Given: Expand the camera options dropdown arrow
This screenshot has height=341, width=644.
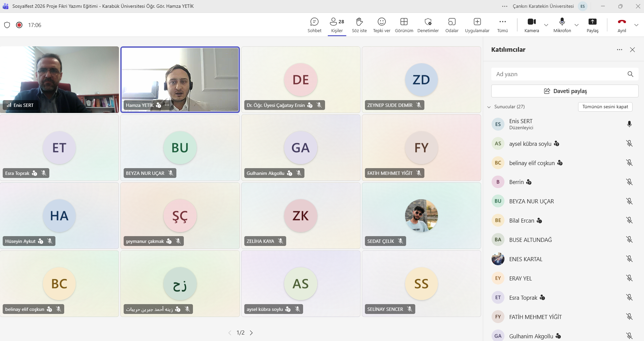Looking at the screenshot, I should click(546, 25).
